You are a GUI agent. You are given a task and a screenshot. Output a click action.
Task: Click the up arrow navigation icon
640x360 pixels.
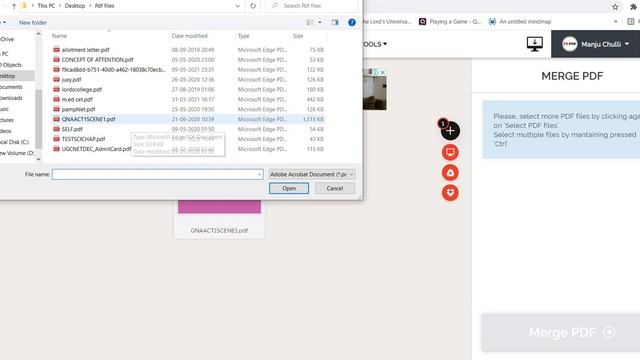click(x=14, y=6)
